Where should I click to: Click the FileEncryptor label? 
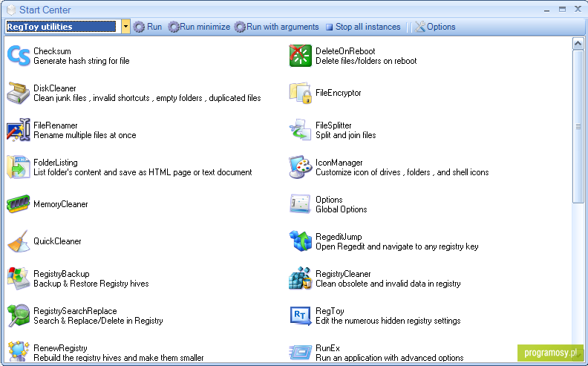[x=339, y=93]
